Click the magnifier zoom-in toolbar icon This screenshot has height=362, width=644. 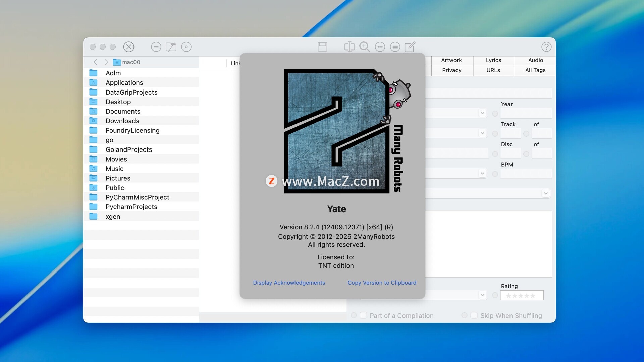(365, 47)
